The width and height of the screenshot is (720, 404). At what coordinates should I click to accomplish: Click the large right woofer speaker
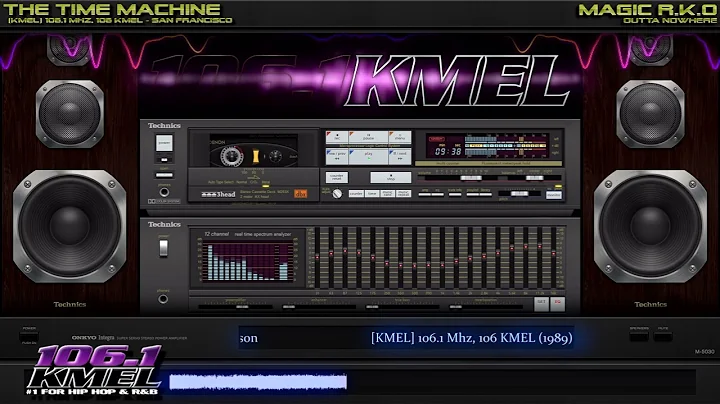pyautogui.click(x=651, y=226)
